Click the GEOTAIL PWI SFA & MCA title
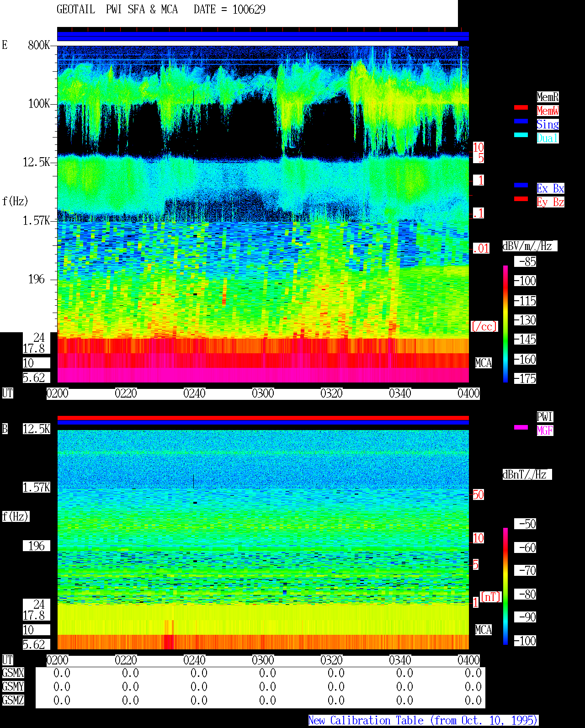The height and width of the screenshot is (728, 585). coord(117,10)
